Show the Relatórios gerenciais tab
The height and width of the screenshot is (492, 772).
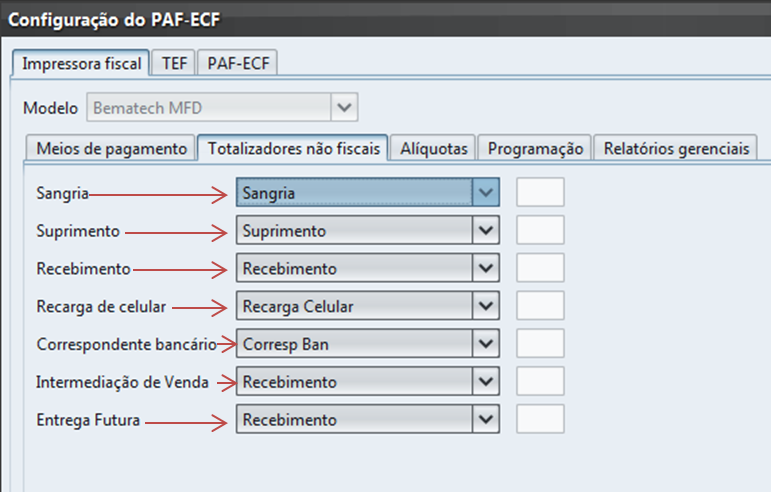(x=675, y=148)
